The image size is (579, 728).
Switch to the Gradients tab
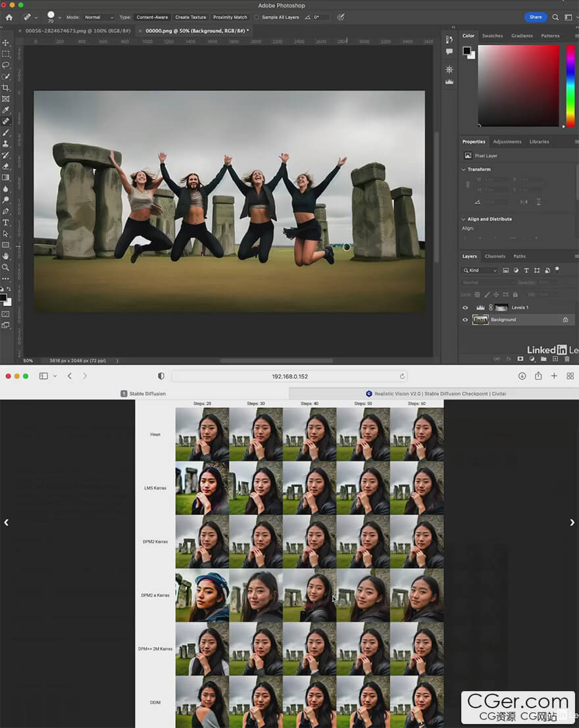[x=522, y=36]
